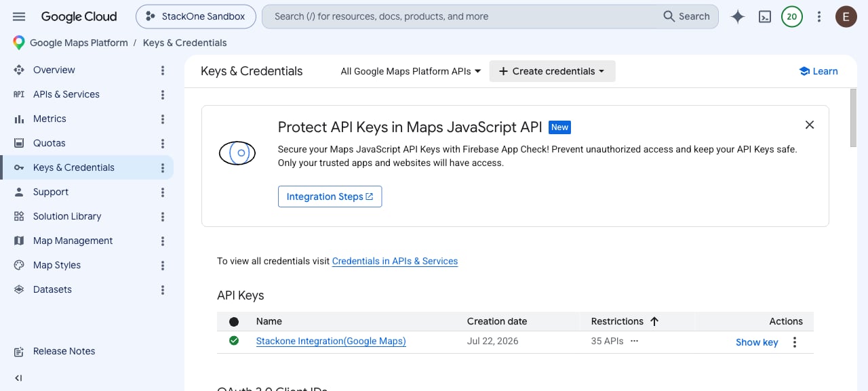This screenshot has height=391, width=868.
Task: Open the more options dots beside Quotas
Action: pos(163,144)
